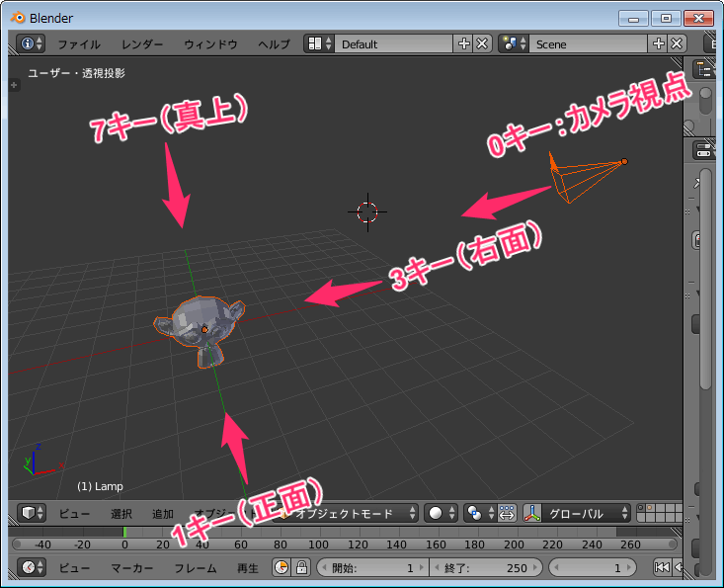Decrease the 開始 start frame with left arrow
This screenshot has width=724, height=588.
pyautogui.click(x=324, y=567)
